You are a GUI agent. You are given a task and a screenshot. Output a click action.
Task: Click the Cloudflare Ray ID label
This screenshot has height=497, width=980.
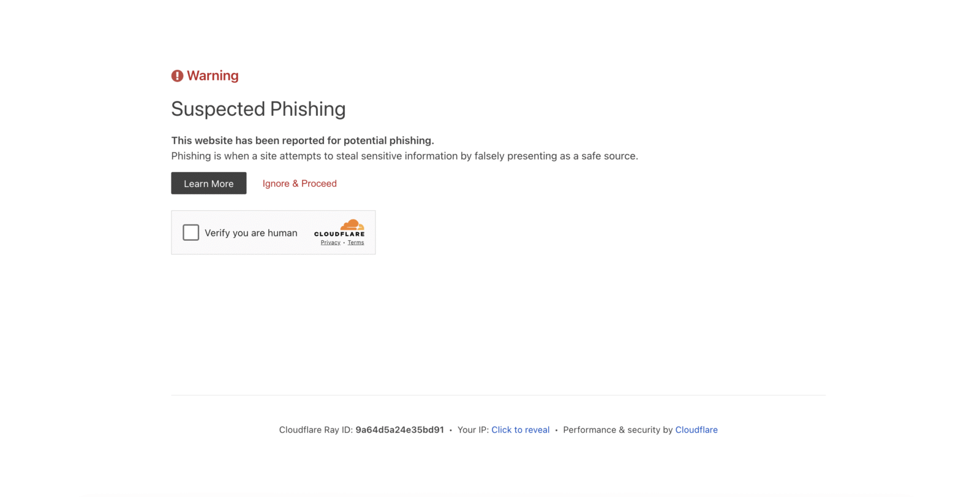315,430
